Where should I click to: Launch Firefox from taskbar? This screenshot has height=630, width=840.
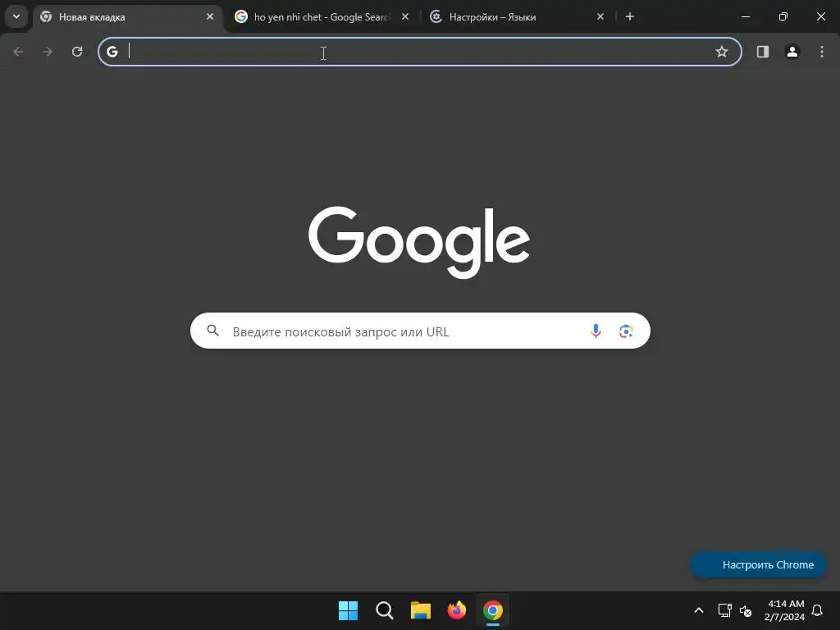(x=456, y=610)
